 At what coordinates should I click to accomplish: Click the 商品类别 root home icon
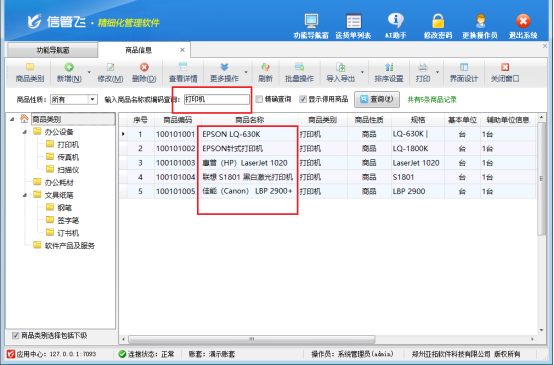(x=24, y=119)
